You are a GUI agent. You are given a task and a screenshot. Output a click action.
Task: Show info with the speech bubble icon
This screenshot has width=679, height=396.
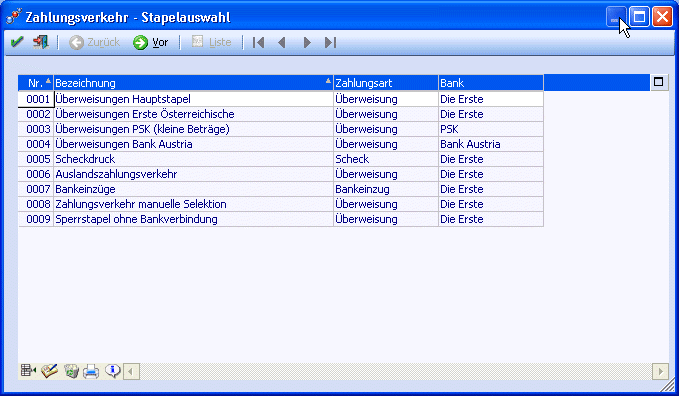[113, 371]
